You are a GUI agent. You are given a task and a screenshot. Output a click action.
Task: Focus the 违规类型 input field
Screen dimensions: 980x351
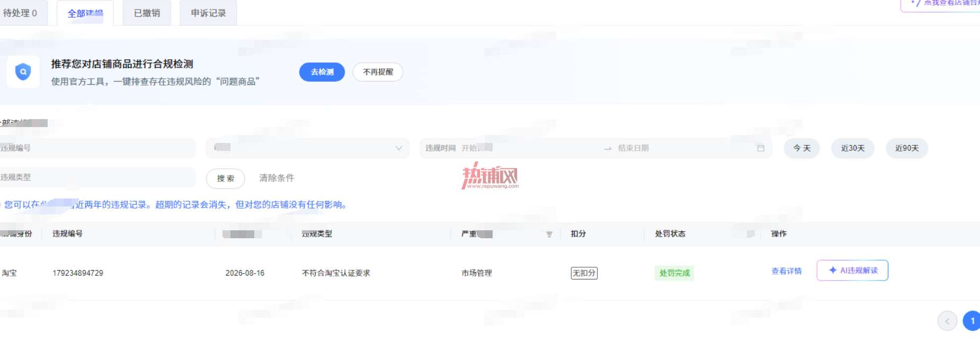(97, 177)
